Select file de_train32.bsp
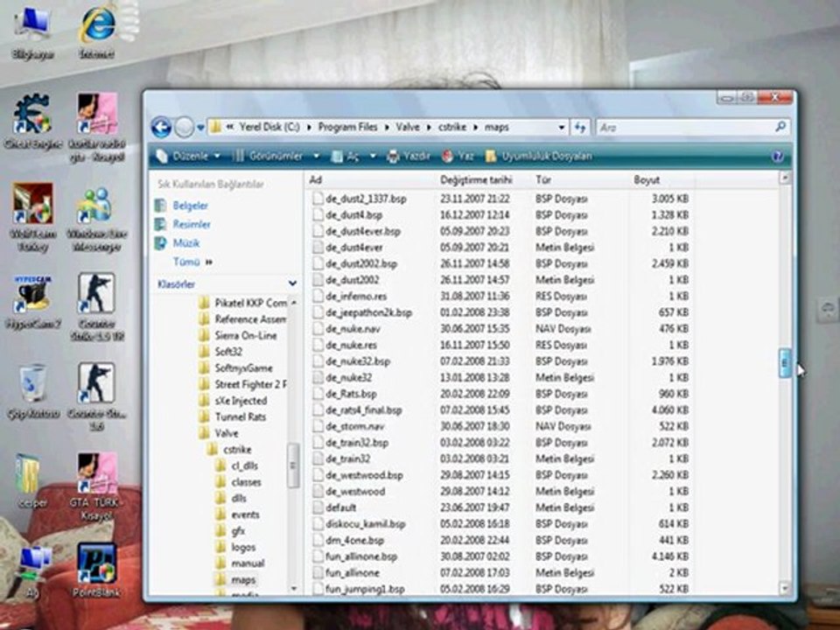 (357, 443)
